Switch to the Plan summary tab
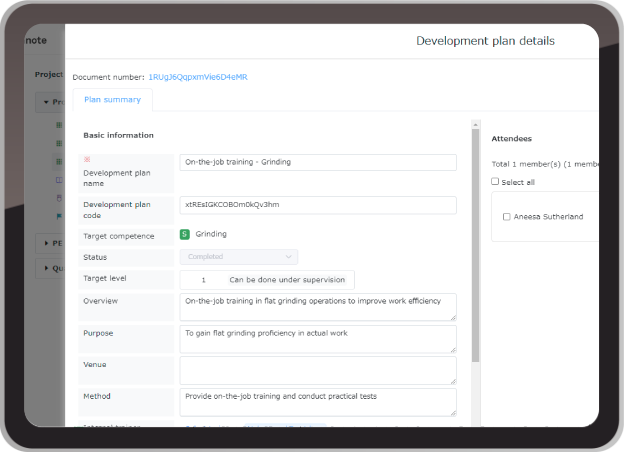The width and height of the screenshot is (624, 452). pyautogui.click(x=113, y=100)
